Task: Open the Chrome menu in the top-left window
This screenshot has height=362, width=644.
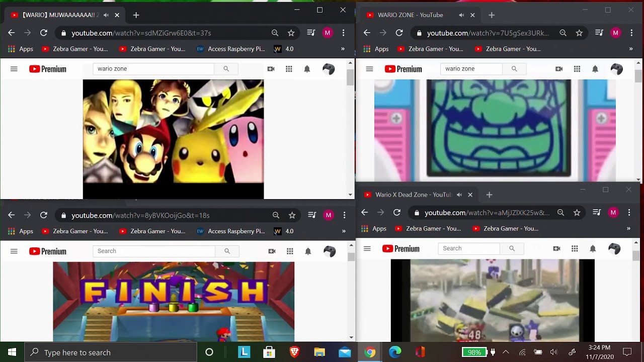Action: pyautogui.click(x=343, y=33)
